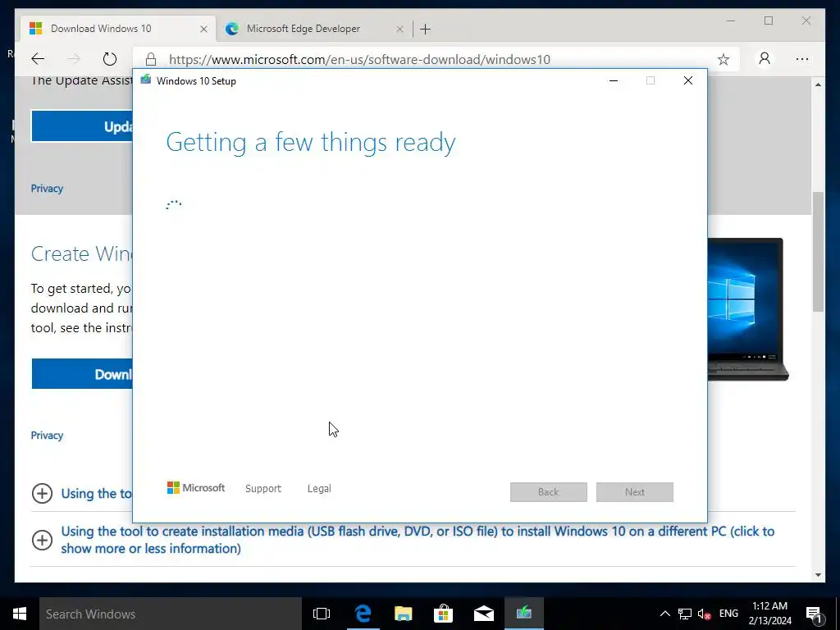Screen dimensions: 840x630
Task: Add this page to favorites star
Action: point(724,59)
